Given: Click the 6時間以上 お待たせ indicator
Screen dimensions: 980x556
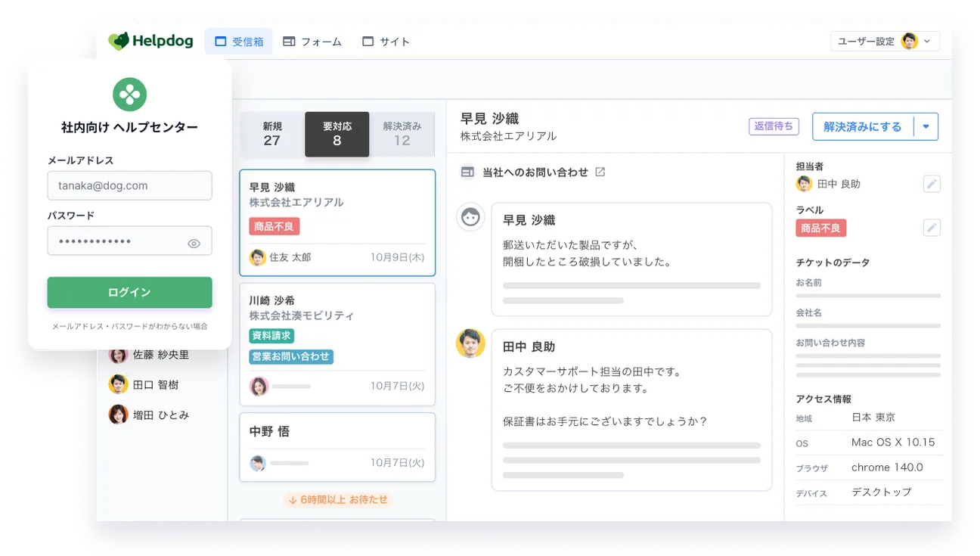Looking at the screenshot, I should click(337, 500).
